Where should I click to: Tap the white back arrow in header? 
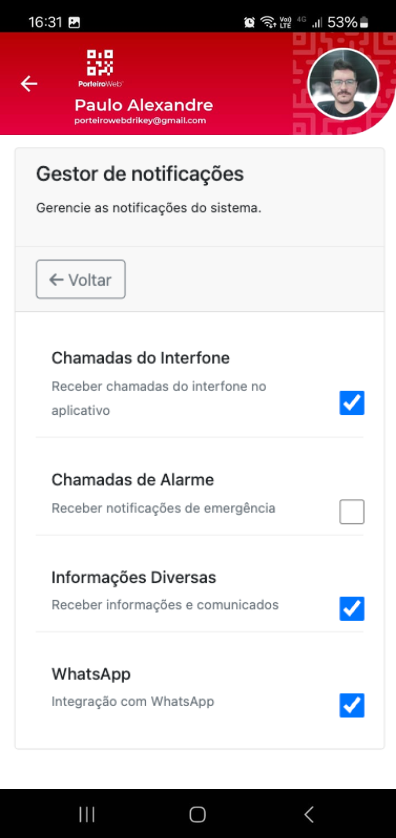tap(29, 84)
